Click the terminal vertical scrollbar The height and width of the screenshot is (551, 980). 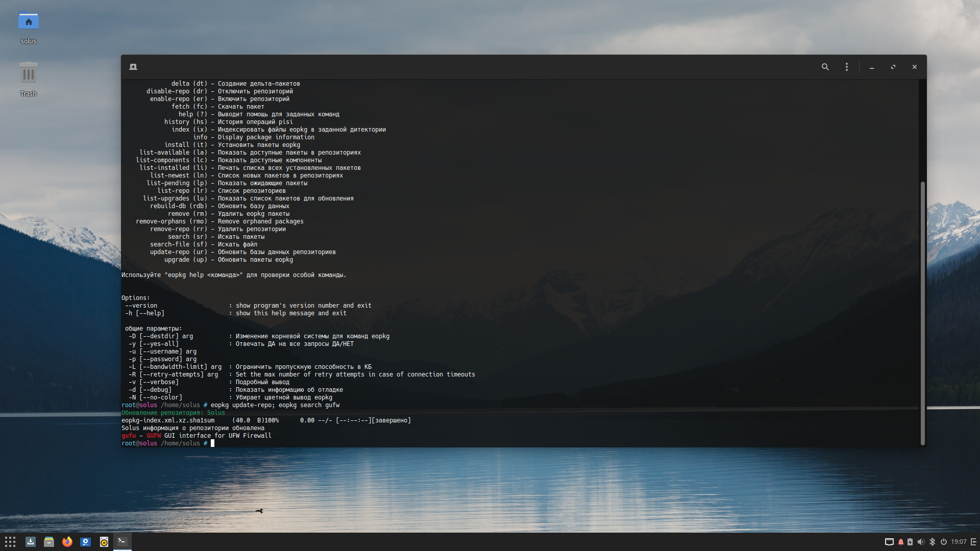922,313
